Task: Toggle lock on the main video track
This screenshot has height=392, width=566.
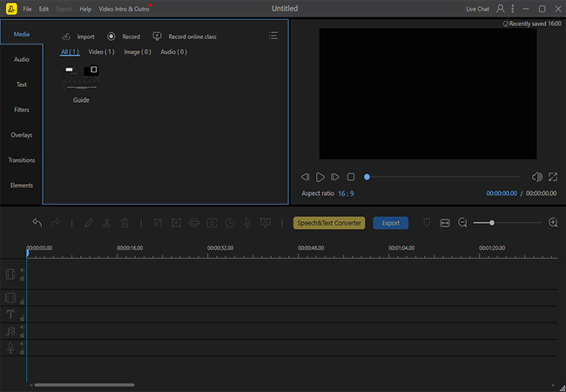Action: (23, 280)
